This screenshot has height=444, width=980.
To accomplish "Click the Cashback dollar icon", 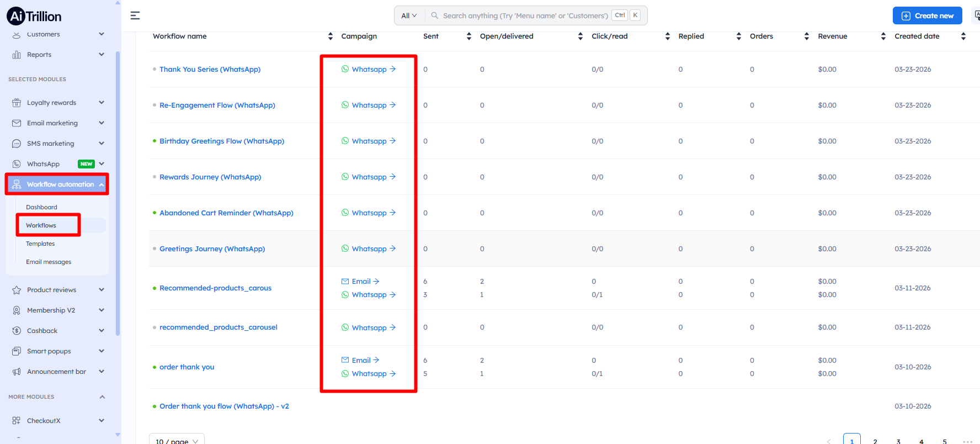I will 17,331.
